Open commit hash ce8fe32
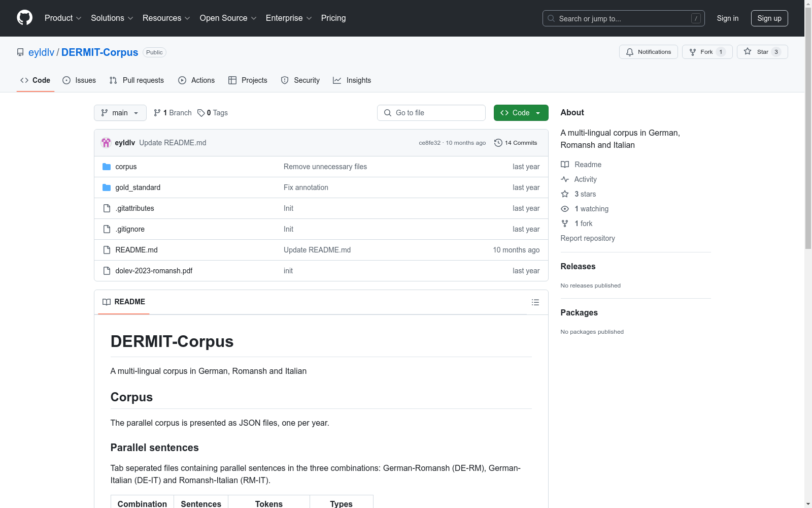Viewport: 812px width, 508px height. (429, 143)
